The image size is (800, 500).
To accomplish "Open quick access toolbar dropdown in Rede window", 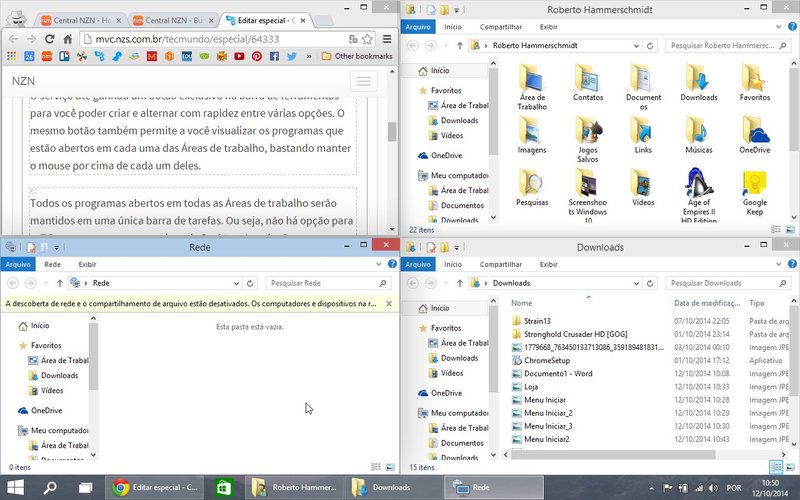I will coord(56,247).
